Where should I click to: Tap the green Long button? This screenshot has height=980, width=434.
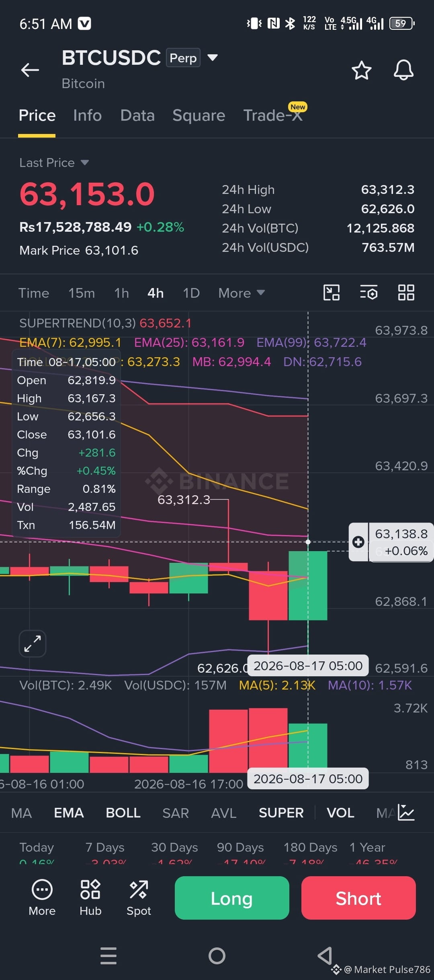pos(232,898)
